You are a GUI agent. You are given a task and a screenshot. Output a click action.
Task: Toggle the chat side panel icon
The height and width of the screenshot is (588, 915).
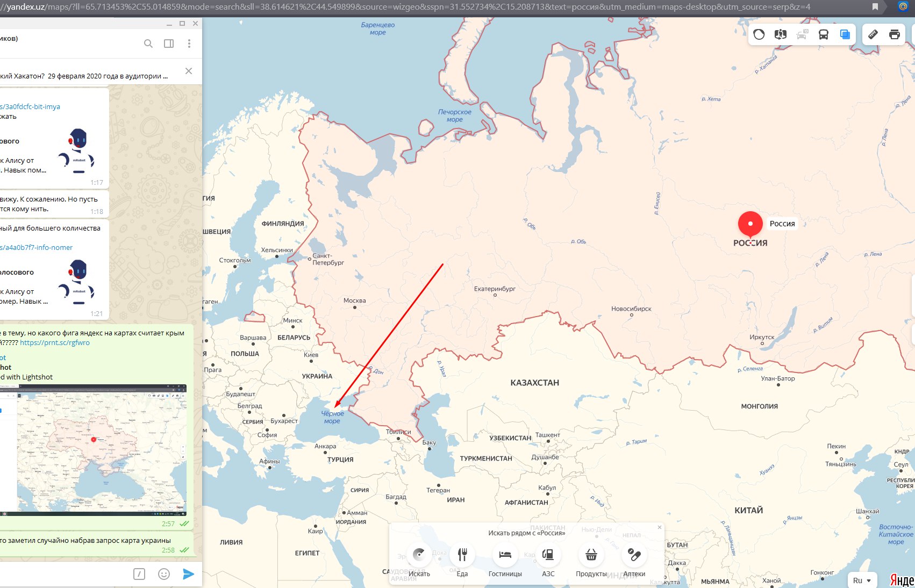169,44
